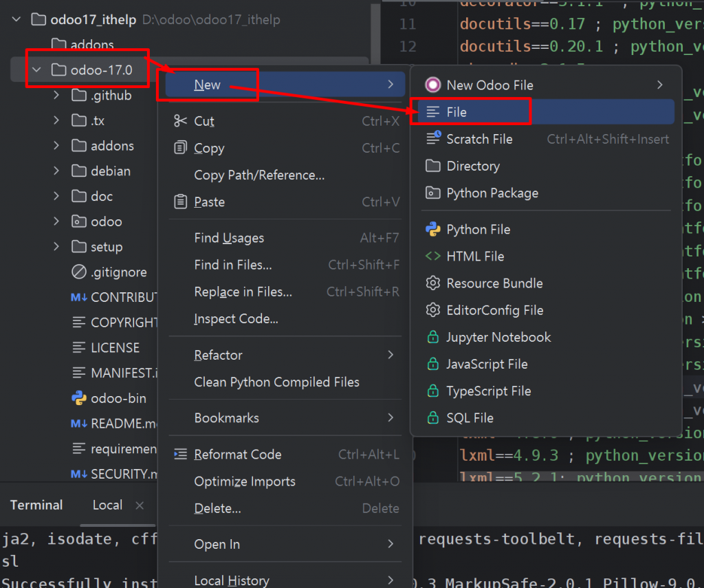Click the Copy icon in context menu

(x=180, y=148)
